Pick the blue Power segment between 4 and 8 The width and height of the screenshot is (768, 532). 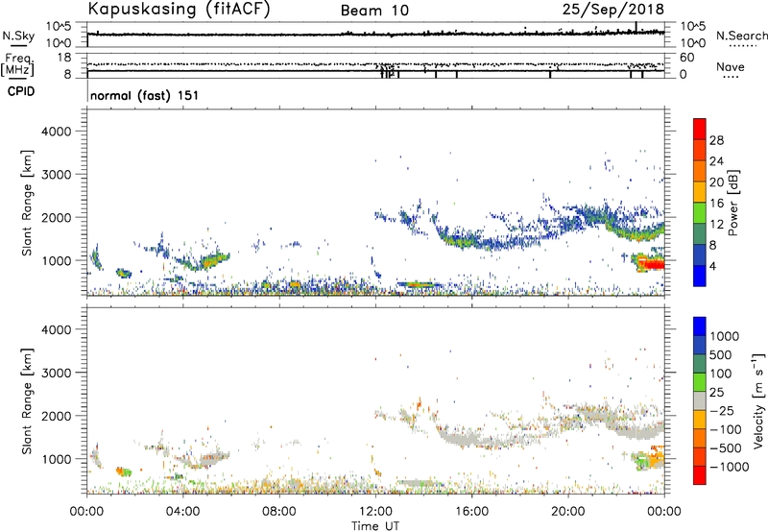[x=700, y=254]
